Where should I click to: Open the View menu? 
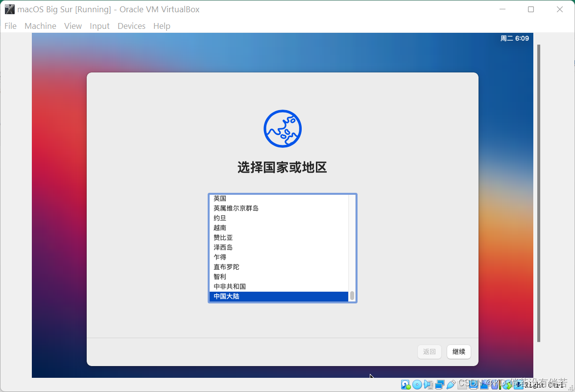73,26
